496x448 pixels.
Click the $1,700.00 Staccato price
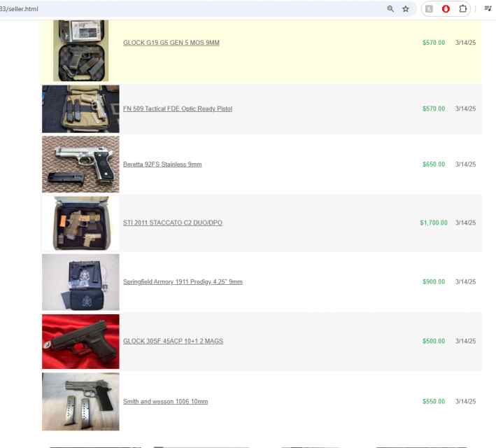pos(434,223)
